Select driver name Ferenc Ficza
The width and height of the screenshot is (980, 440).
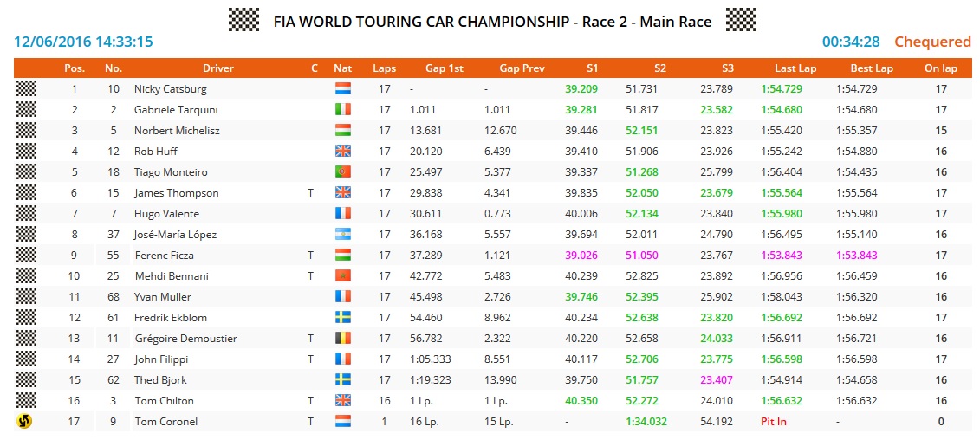pyautogui.click(x=164, y=256)
